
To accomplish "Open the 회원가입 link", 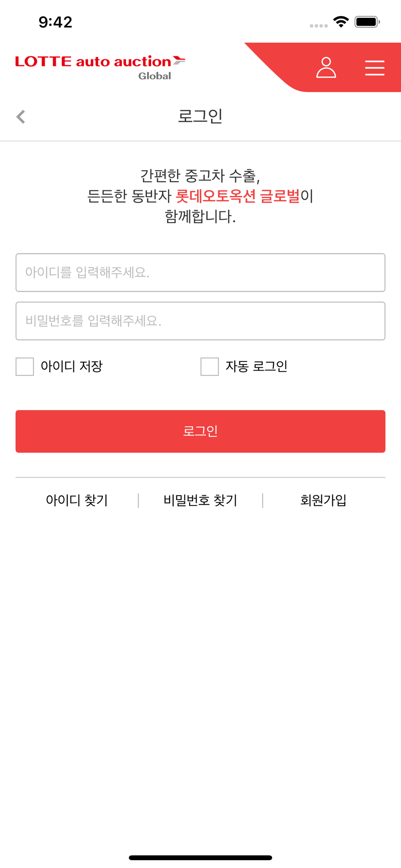I will click(x=323, y=500).
